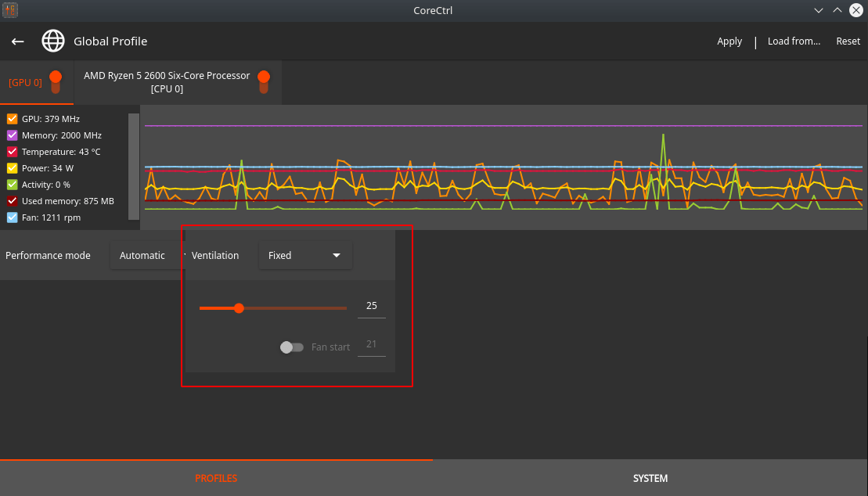The width and height of the screenshot is (868, 496).
Task: Open the Performance mode Automatic dropdown
Action: (146, 256)
